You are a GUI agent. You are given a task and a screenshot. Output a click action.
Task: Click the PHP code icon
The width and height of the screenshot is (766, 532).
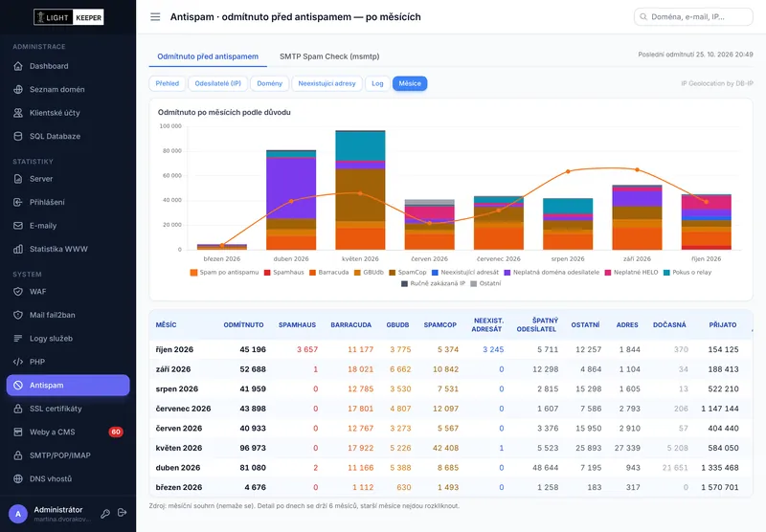(18, 362)
